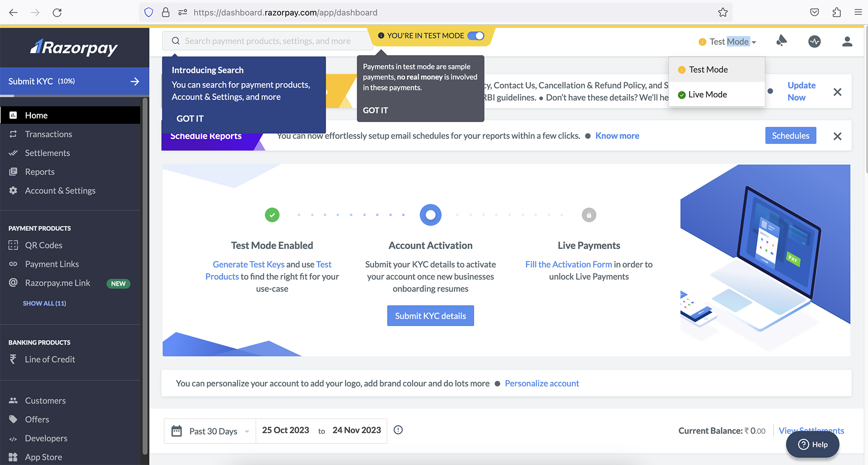Screen dimensions: 868x465
Task: Click the 24 Nov 2023 end date
Action: click(357, 430)
